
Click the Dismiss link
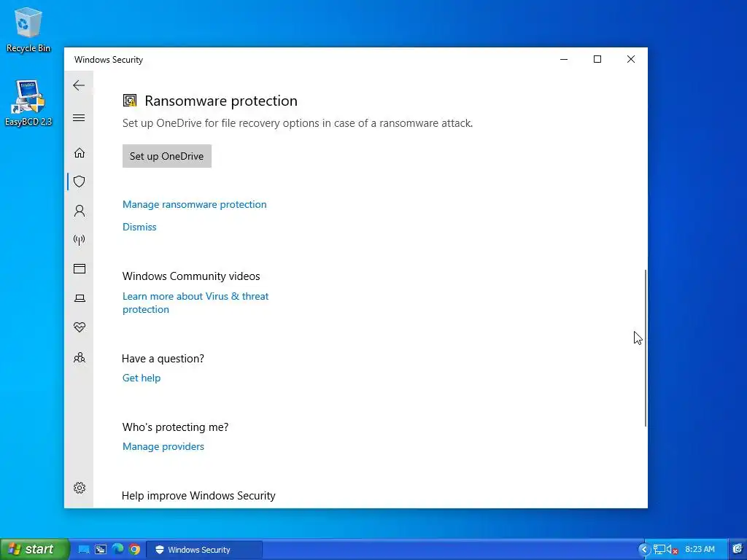(x=139, y=227)
